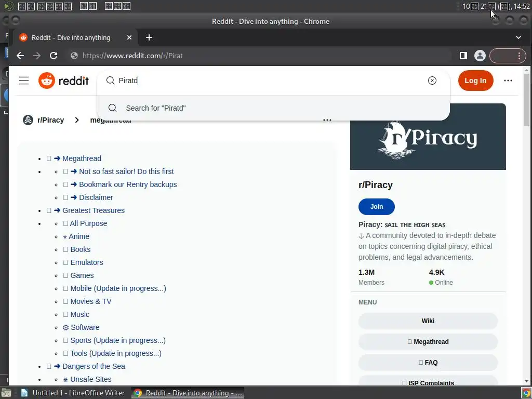This screenshot has height=399, width=532.
Task: Click the 4.9K Online count
Action: tap(441, 277)
